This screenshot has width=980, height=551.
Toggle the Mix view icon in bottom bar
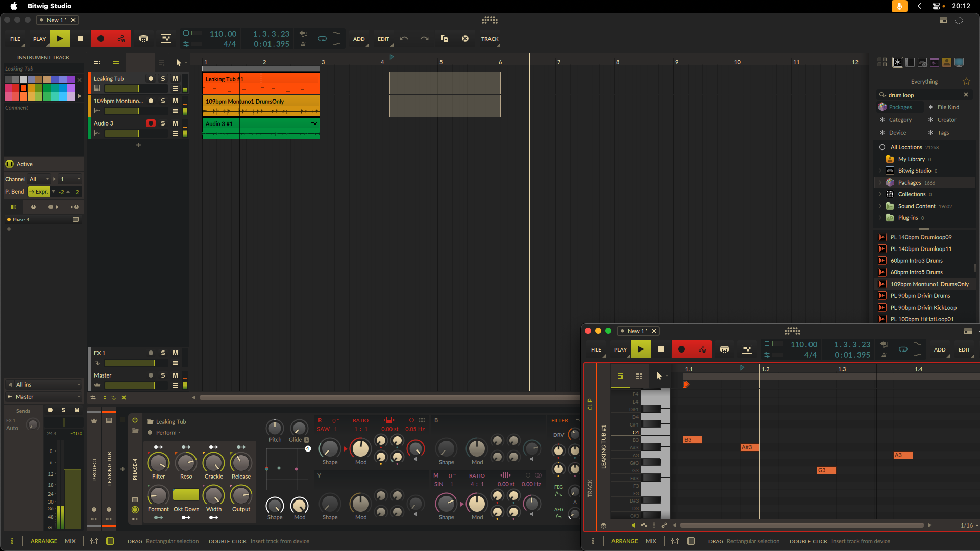[x=70, y=541]
